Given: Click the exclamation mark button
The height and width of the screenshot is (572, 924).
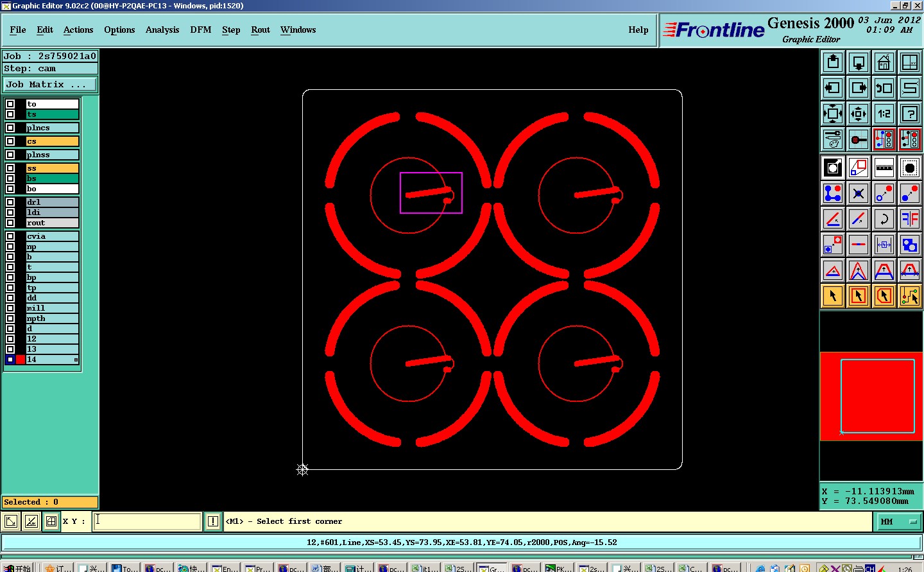Looking at the screenshot, I should coord(213,521).
